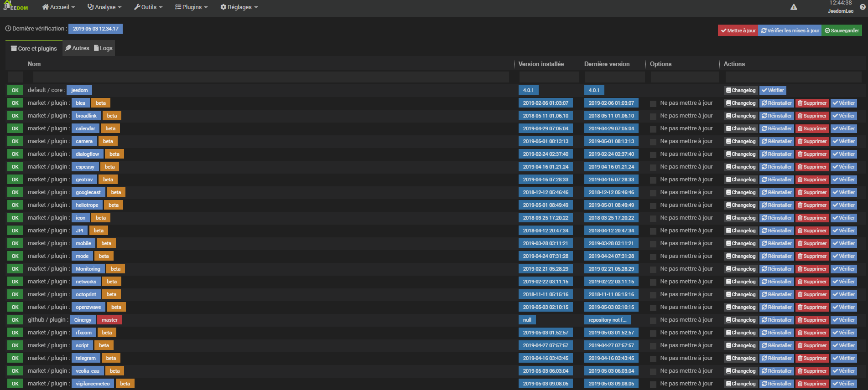Image resolution: width=868 pixels, height=390 pixels.
Task: Click the jeedom core name label
Action: coord(79,90)
